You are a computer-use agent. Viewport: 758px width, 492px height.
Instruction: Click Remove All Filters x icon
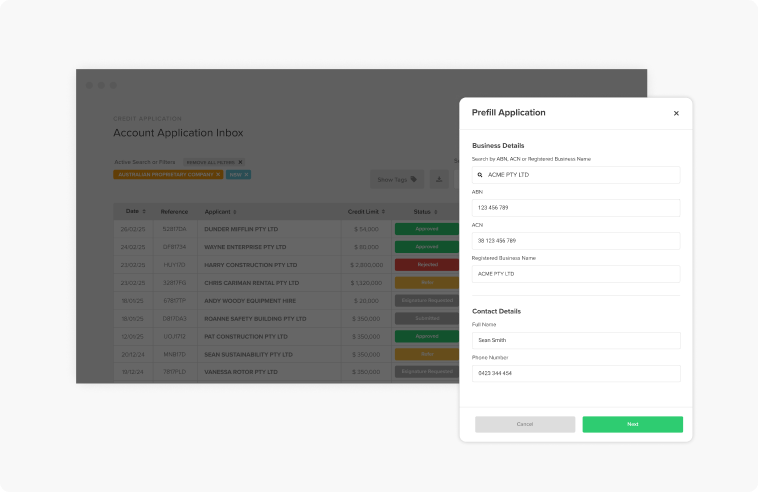click(240, 162)
